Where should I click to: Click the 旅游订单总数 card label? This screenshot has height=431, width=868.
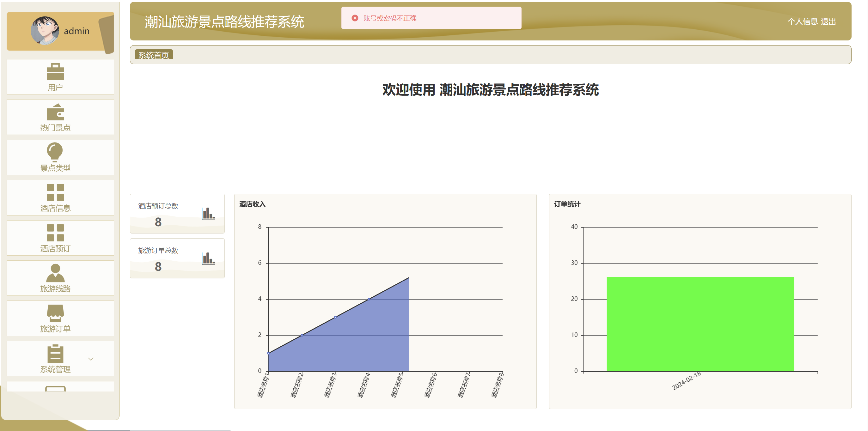pyautogui.click(x=158, y=251)
